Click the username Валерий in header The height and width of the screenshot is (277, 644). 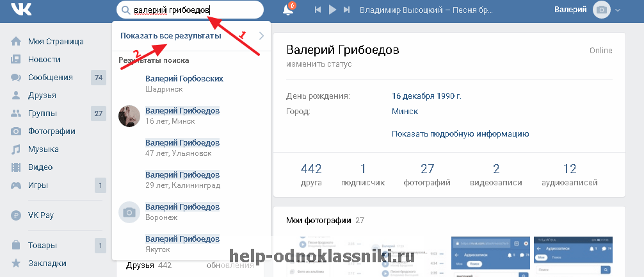[570, 10]
